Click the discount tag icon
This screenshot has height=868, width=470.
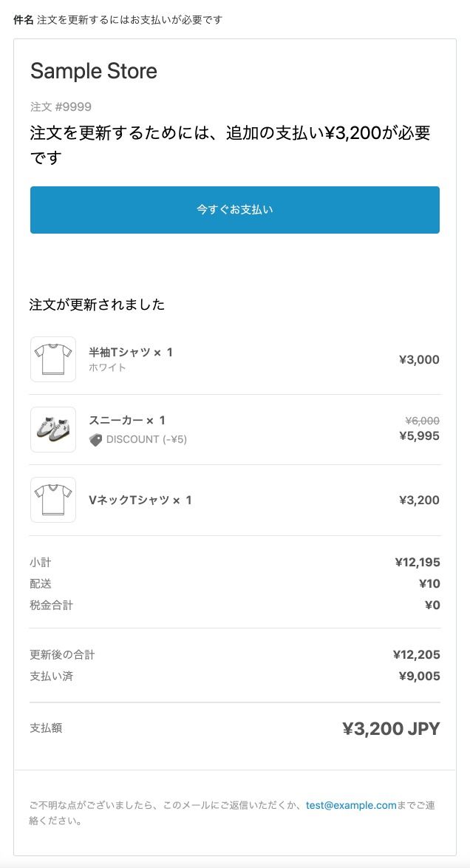95,440
